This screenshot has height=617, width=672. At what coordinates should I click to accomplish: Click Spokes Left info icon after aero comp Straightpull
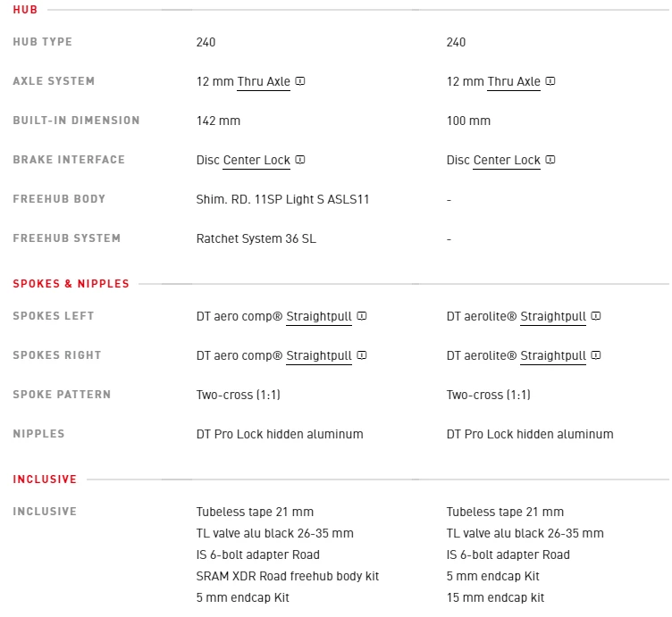362,316
